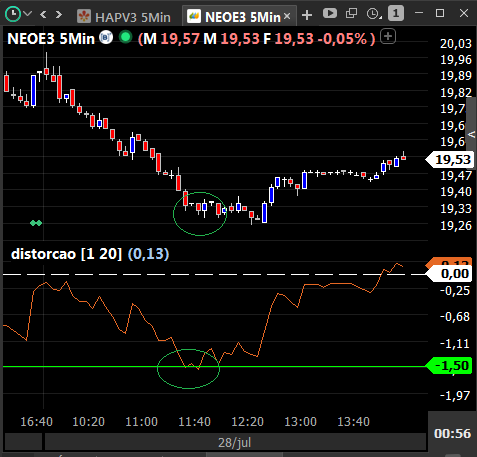Click the 28/jul date bar
The width and height of the screenshot is (477, 457).
(235, 443)
